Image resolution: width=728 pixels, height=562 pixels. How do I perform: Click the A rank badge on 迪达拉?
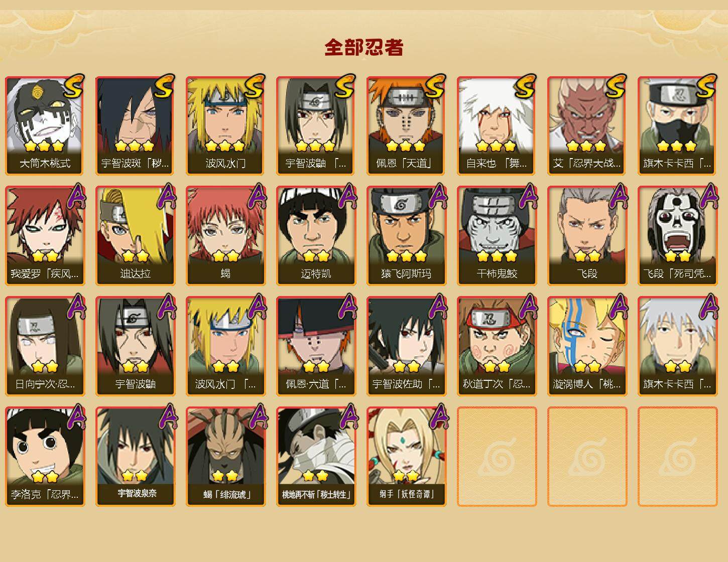point(166,196)
